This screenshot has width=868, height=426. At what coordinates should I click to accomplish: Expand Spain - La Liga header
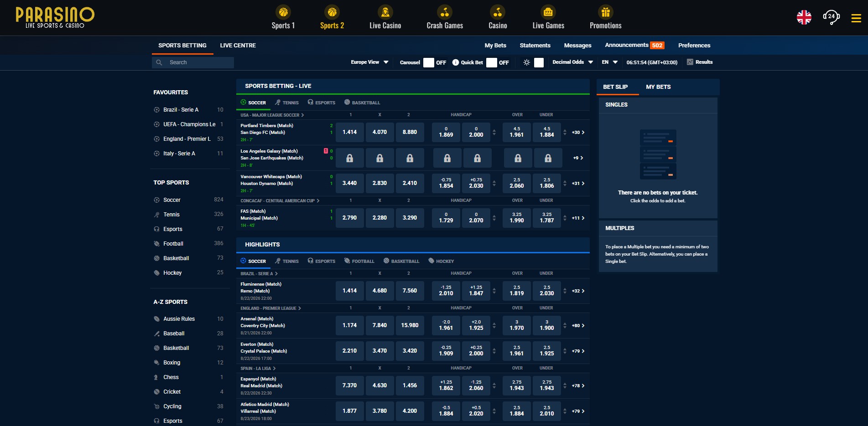click(x=258, y=369)
